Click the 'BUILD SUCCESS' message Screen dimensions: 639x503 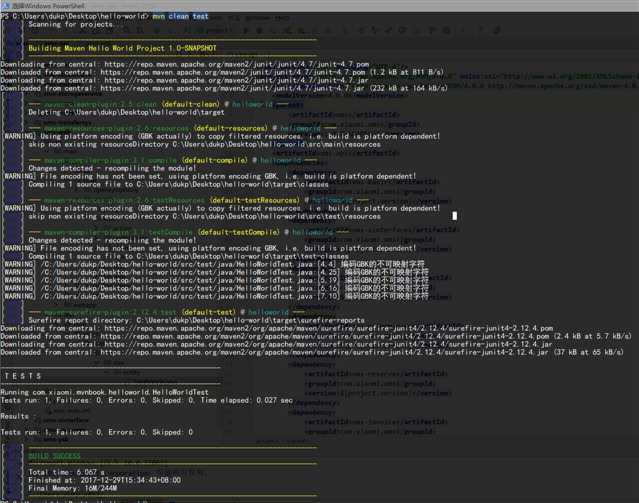(54, 456)
